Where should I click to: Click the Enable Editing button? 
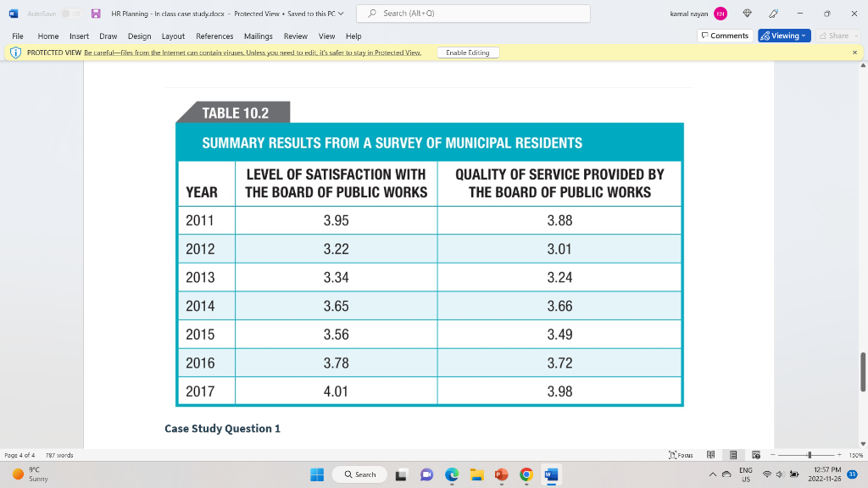[468, 53]
